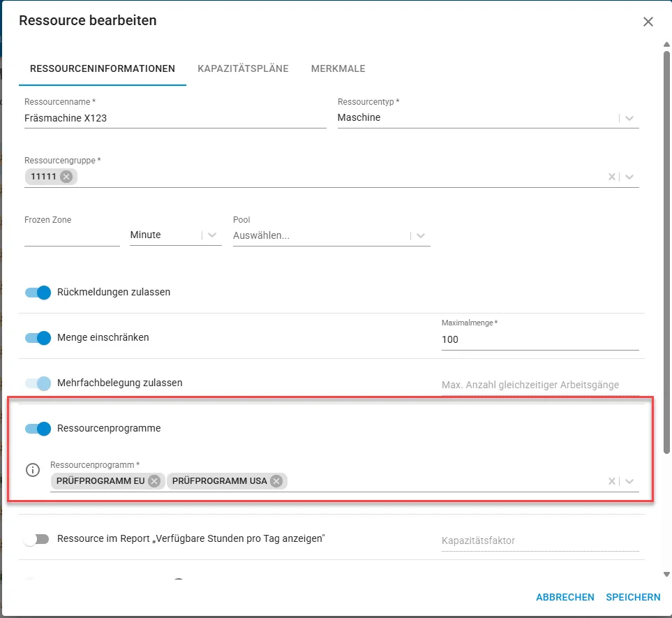Toggle Mehrfachbelegung zulassen switch

38,383
